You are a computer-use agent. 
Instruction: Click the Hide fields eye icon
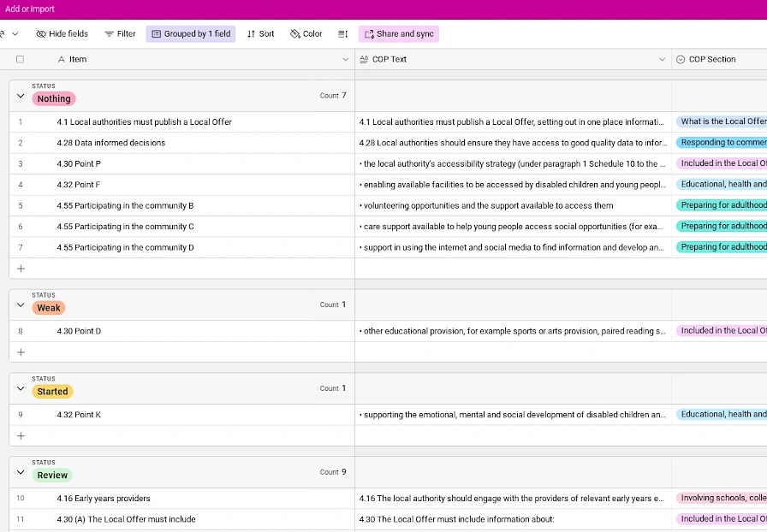41,33
